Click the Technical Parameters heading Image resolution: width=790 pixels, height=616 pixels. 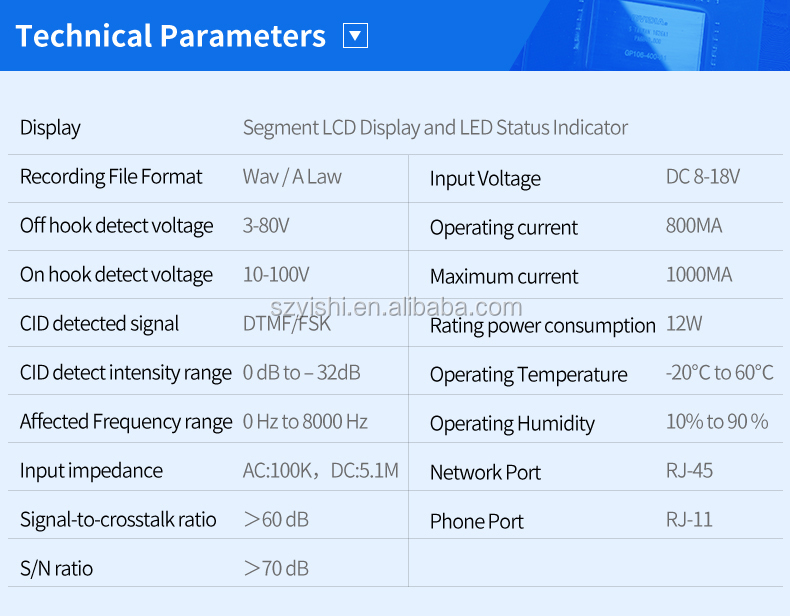pyautogui.click(x=170, y=36)
